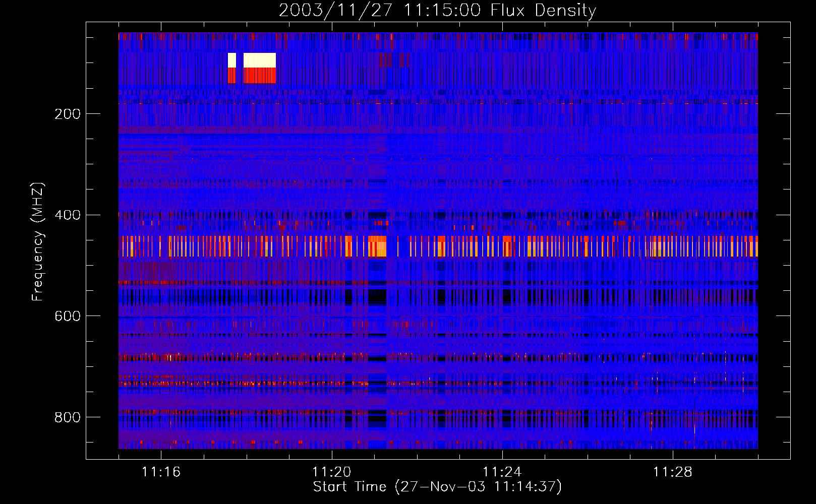Viewport: 816px width, 504px height.
Task: Select the 'Frequency (MHZ)' y-axis label
Action: pos(38,242)
